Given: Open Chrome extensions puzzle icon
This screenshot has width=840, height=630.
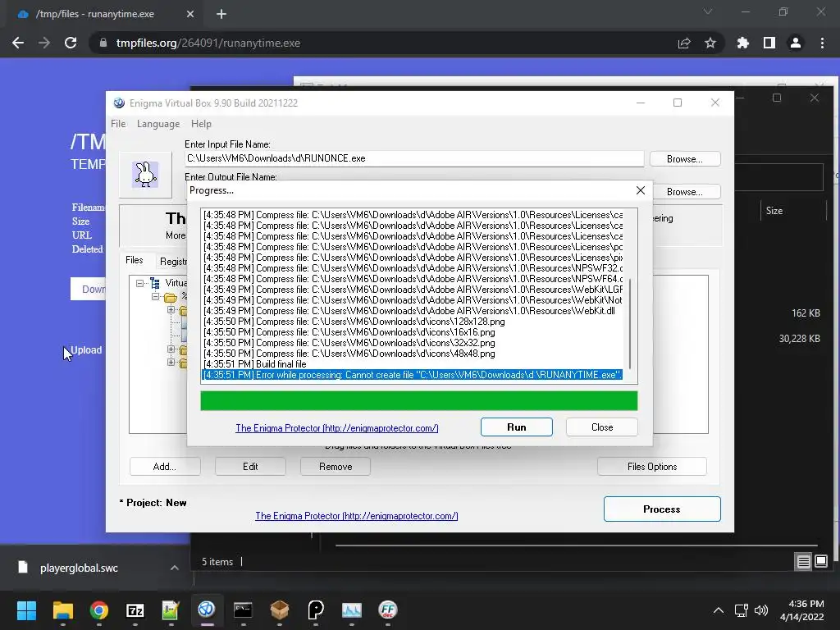Looking at the screenshot, I should [743, 43].
